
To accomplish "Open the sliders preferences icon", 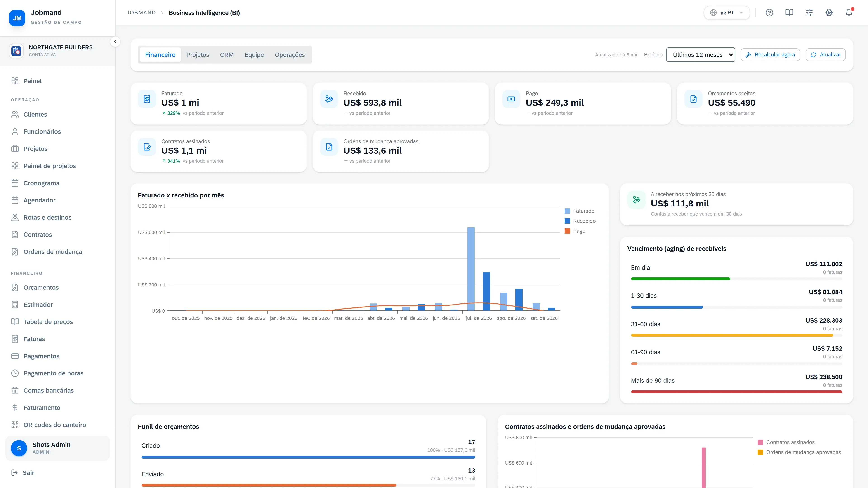I will tap(809, 13).
